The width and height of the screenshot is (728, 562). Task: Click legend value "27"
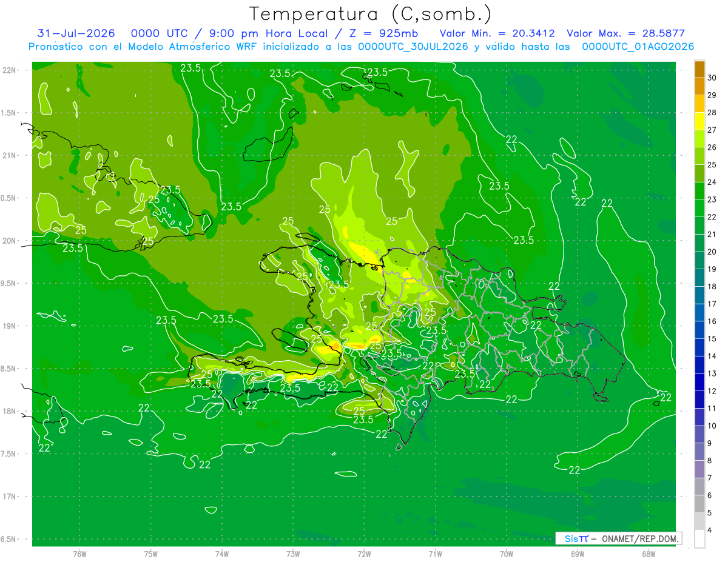pos(712,130)
